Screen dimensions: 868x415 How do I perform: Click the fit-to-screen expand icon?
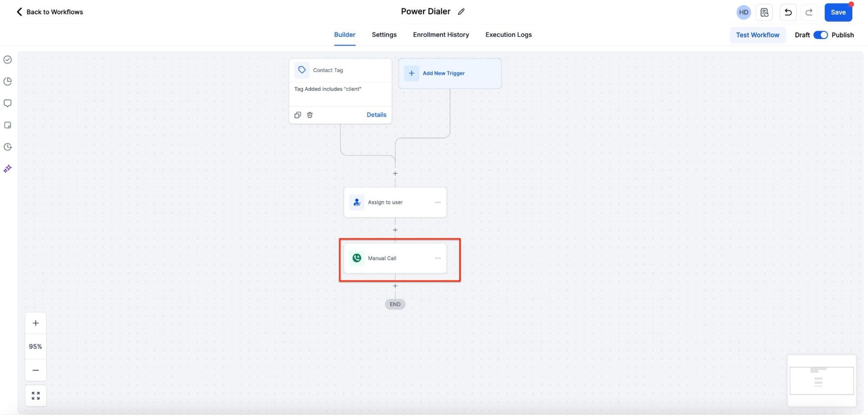(36, 395)
